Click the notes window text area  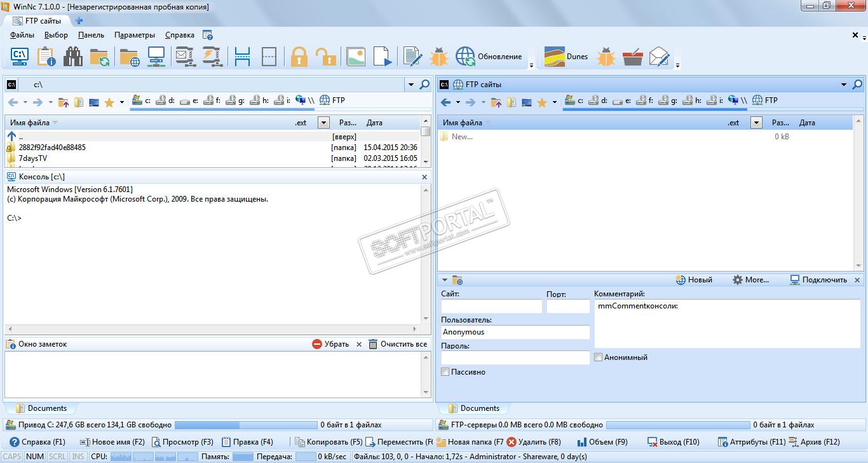click(x=214, y=375)
